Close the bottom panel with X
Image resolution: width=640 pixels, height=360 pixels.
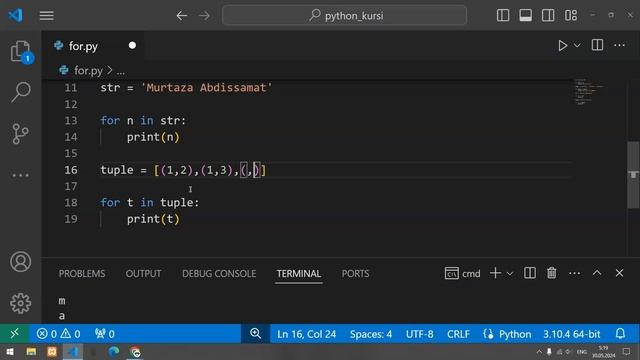click(x=619, y=273)
